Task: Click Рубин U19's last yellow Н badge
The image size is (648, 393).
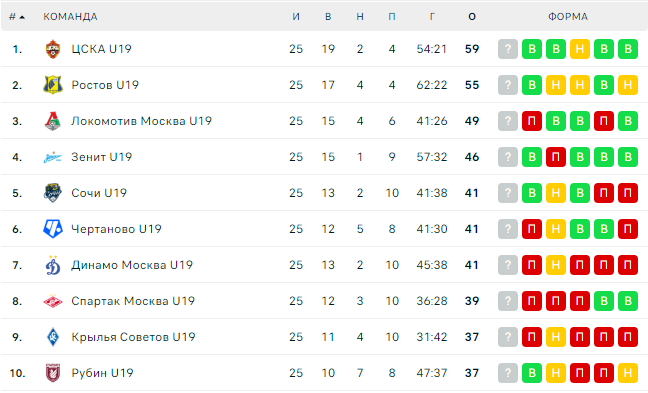Action: point(628,373)
